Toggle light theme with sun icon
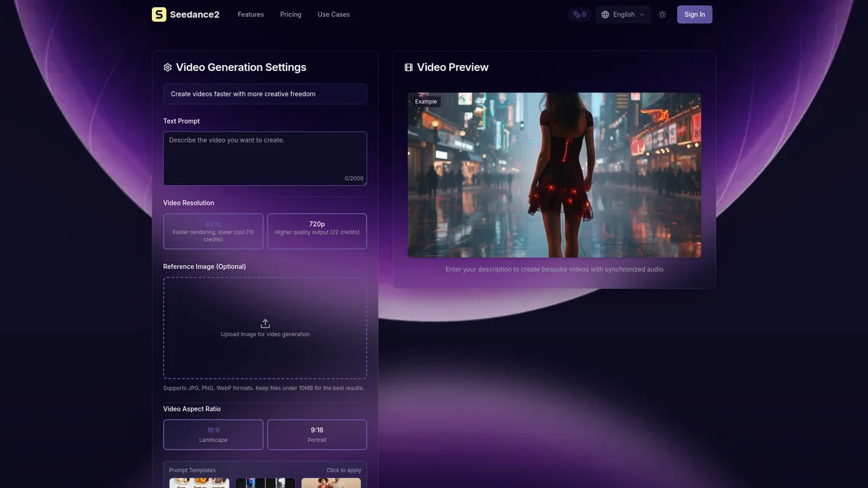The width and height of the screenshot is (868, 488). coord(662,14)
